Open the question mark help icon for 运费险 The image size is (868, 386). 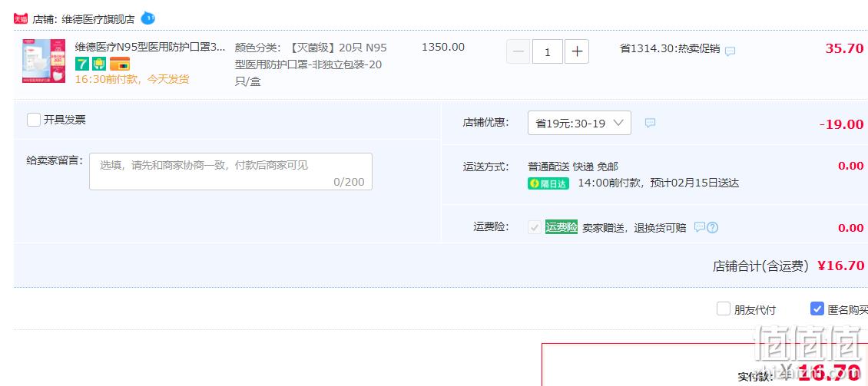click(712, 227)
